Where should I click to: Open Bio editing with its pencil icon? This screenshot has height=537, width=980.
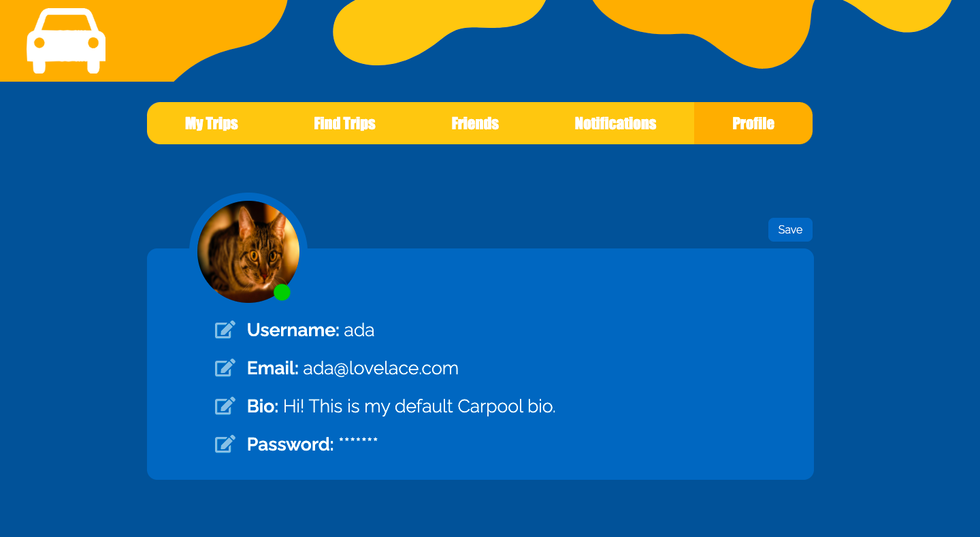tap(225, 406)
